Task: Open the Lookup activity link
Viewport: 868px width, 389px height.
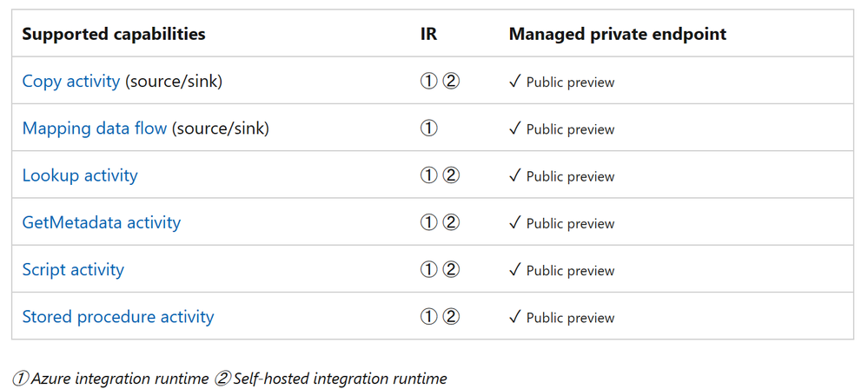Action: tap(80, 175)
